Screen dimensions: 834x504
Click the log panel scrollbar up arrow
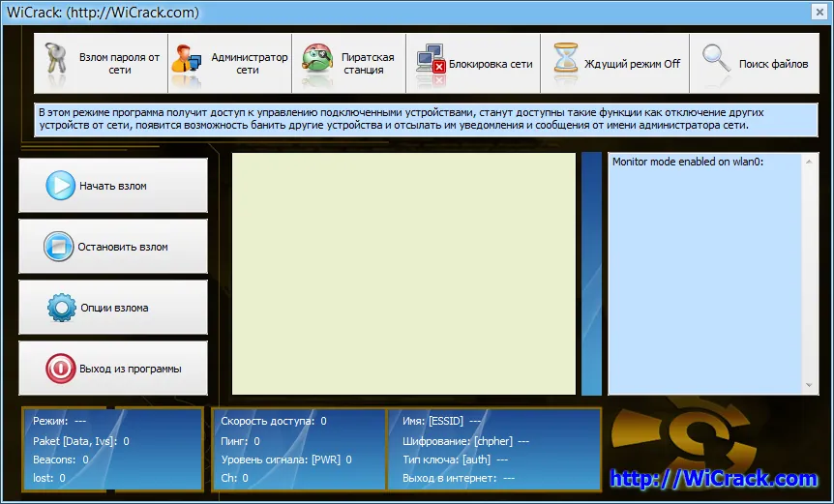[x=809, y=162]
